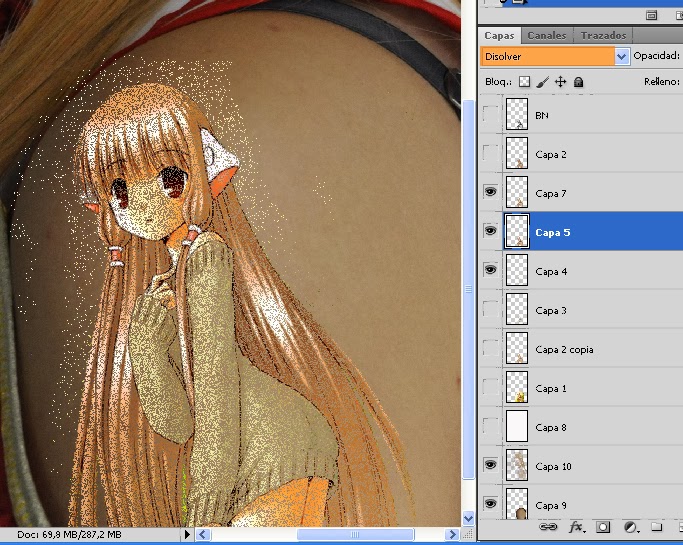Click vertical canvas scrollbar thumb

(468, 289)
